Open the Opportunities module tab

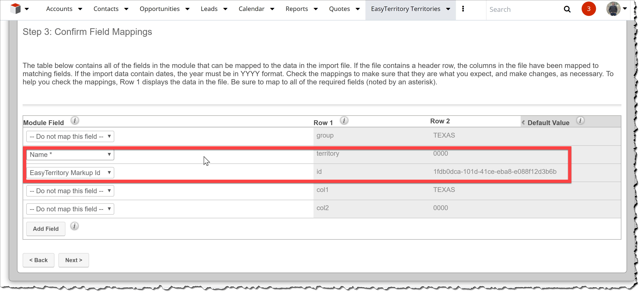[160, 9]
